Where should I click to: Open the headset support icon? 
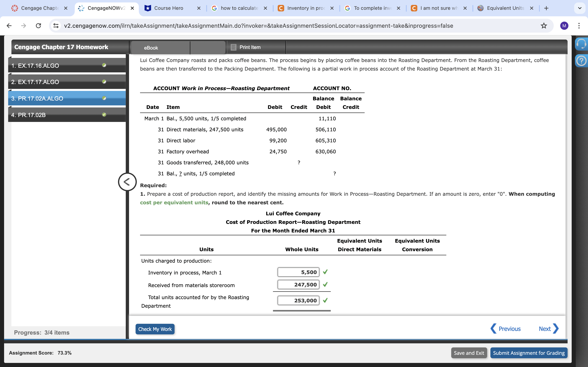click(581, 44)
